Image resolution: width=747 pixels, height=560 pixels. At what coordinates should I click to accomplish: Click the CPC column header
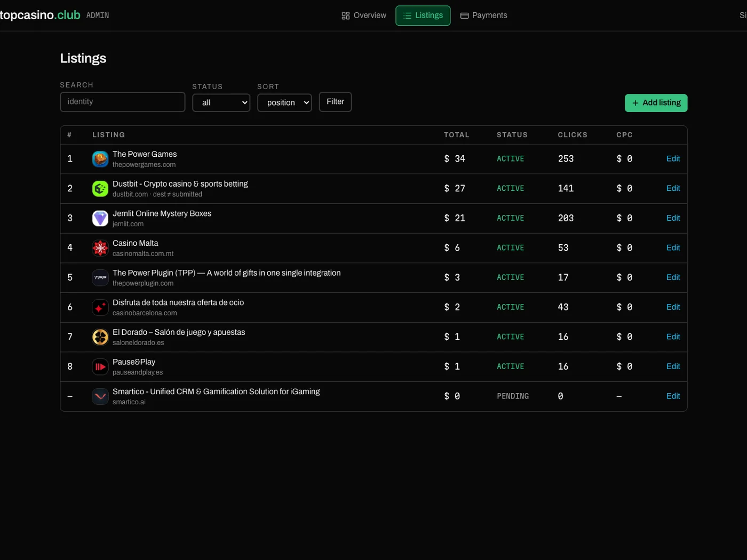(624, 135)
